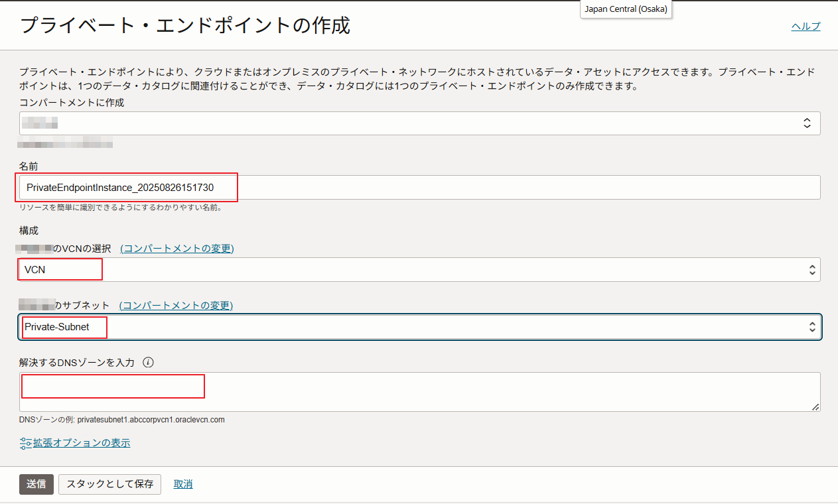Click the 名前 name input field
Image resolution: width=838 pixels, height=504 pixels.
pos(419,188)
